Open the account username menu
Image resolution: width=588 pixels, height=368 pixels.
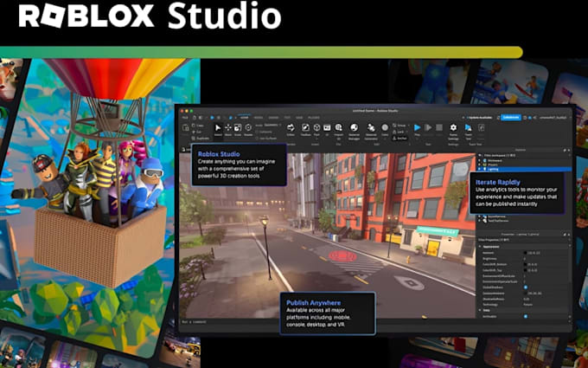tap(553, 118)
